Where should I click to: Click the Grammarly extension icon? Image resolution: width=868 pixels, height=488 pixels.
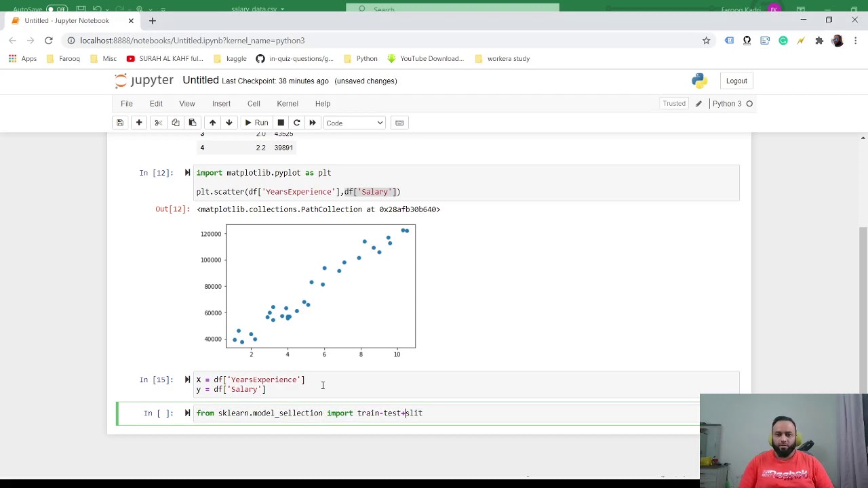(783, 41)
